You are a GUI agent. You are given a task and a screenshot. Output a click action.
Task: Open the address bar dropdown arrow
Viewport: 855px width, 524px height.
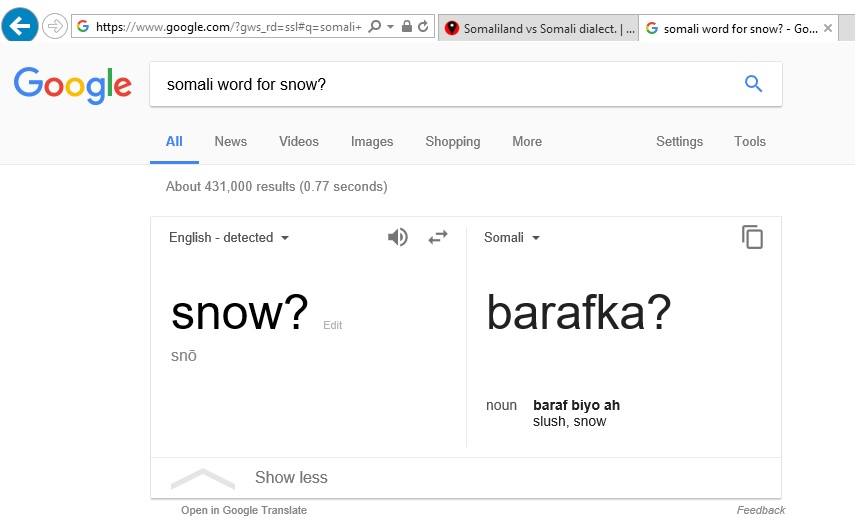click(x=390, y=26)
